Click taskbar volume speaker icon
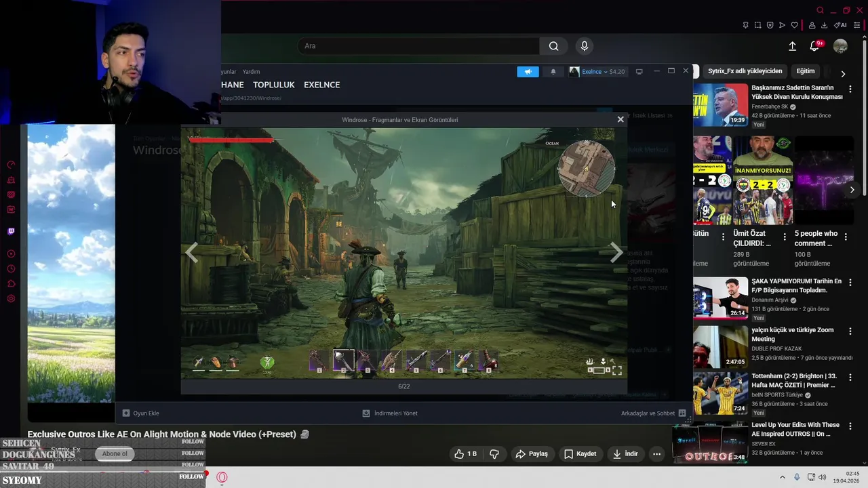 pyautogui.click(x=822, y=477)
